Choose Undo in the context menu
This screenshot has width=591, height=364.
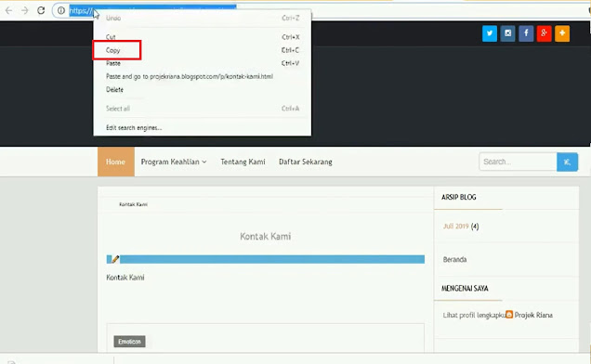pyautogui.click(x=202, y=18)
